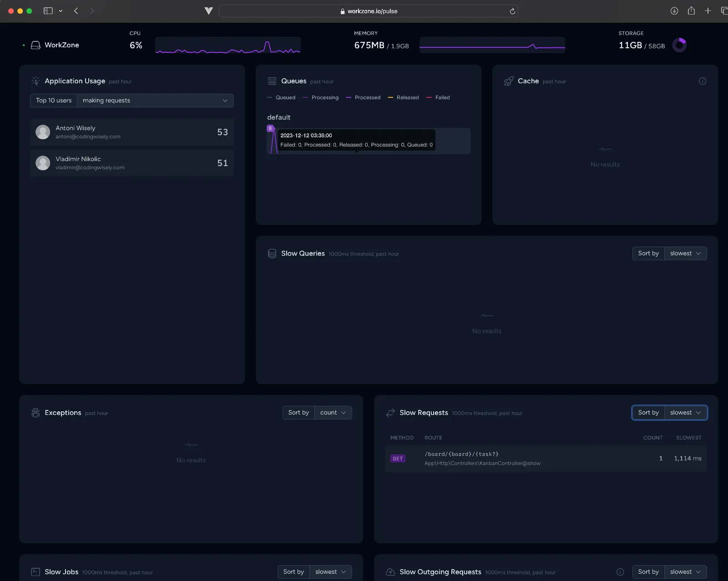Click the Exceptions bug icon

[35, 413]
